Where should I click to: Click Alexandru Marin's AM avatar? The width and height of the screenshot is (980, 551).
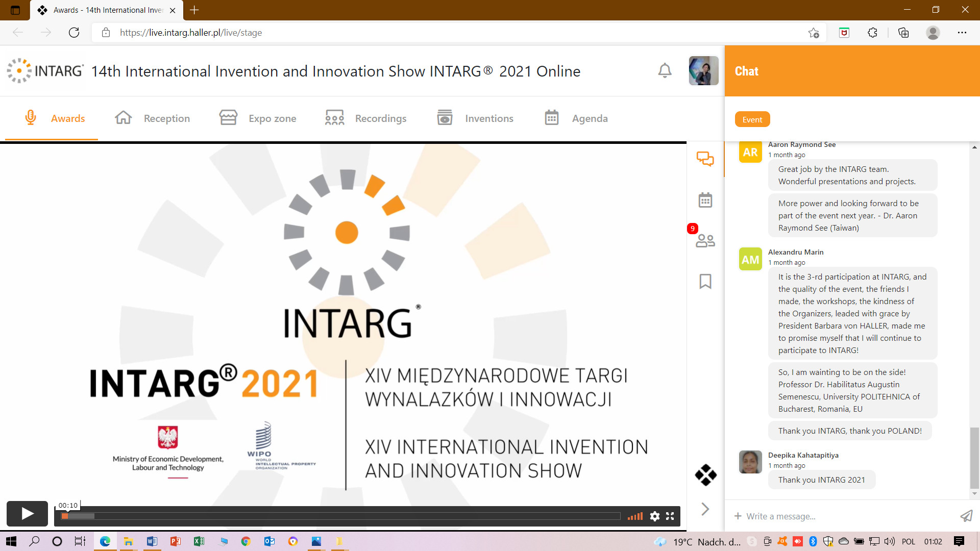(750, 259)
